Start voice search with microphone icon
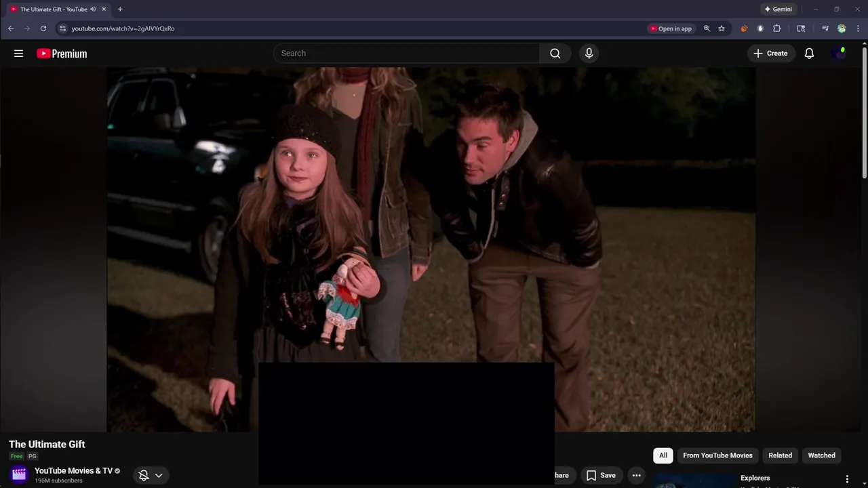Viewport: 868px width, 488px height. (x=589, y=54)
